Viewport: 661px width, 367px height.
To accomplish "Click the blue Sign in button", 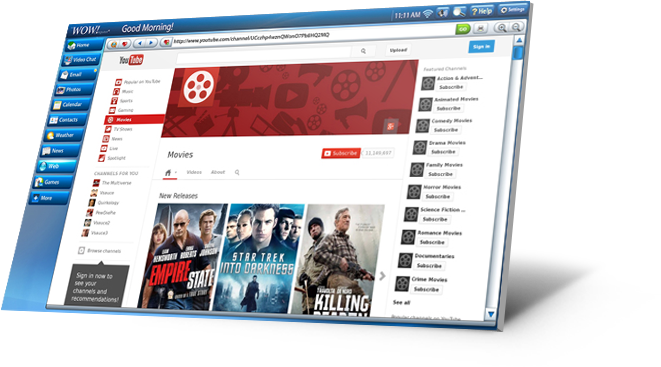I will coord(481,47).
